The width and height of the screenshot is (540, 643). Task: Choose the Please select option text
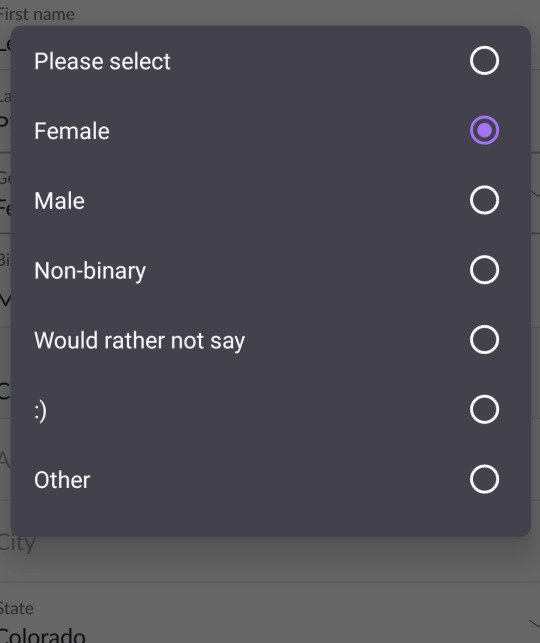tap(102, 62)
